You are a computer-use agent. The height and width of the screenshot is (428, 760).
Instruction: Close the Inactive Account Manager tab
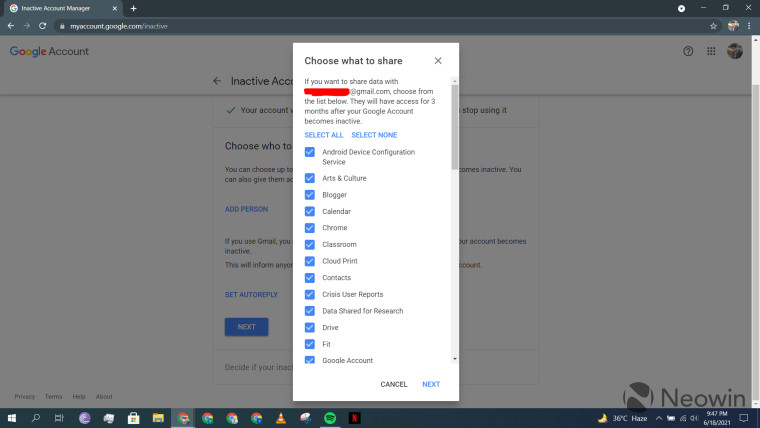point(114,8)
